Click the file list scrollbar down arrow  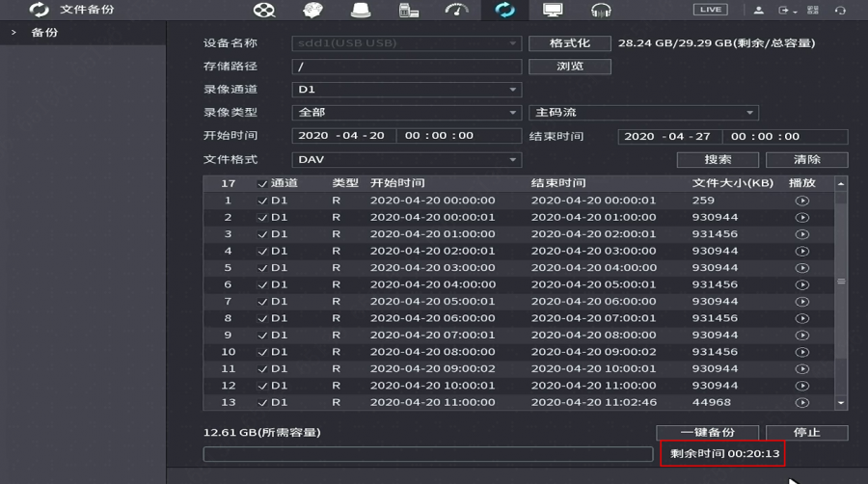point(841,403)
